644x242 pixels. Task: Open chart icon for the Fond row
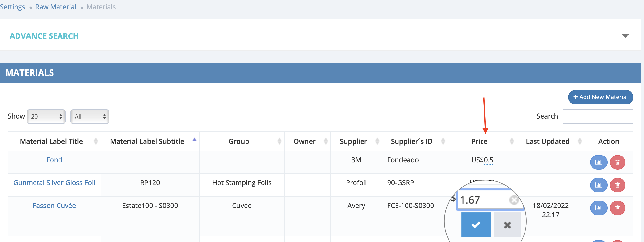[598, 162]
